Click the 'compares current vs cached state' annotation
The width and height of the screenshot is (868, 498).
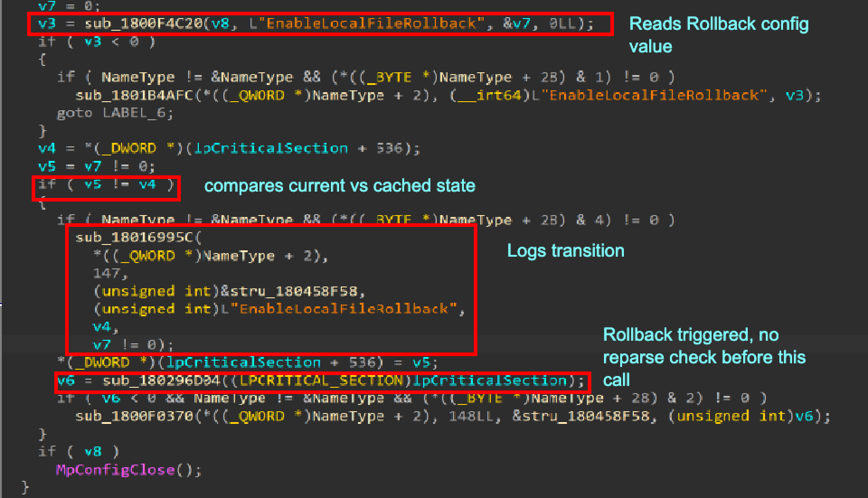(x=340, y=186)
